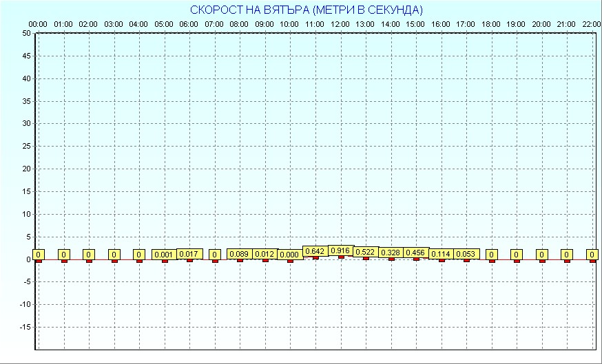Select the 0.522 data label
This screenshot has width=602, height=364.
365,253
